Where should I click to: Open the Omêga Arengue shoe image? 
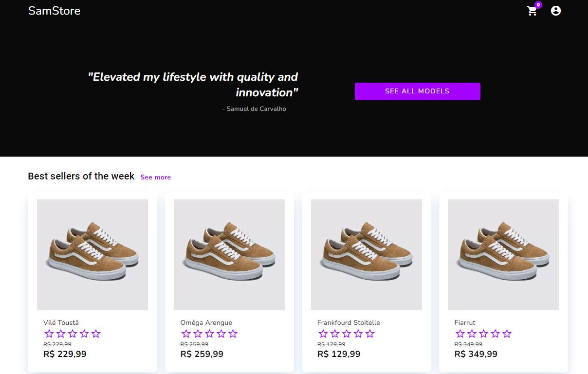pos(229,255)
